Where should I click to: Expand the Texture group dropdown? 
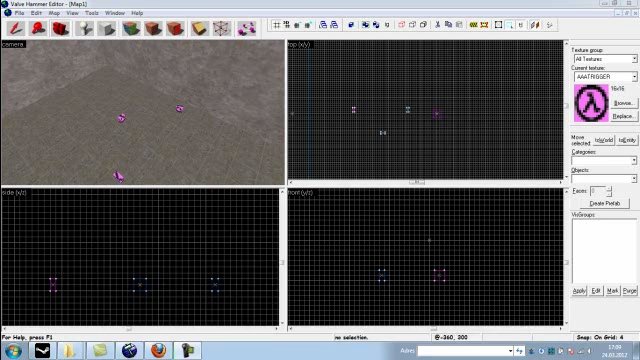606,59
